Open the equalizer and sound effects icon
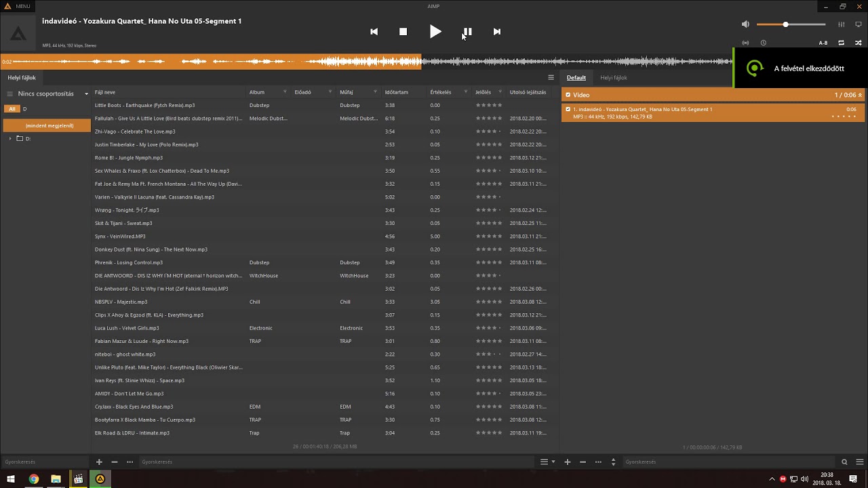868x488 pixels. (842, 24)
